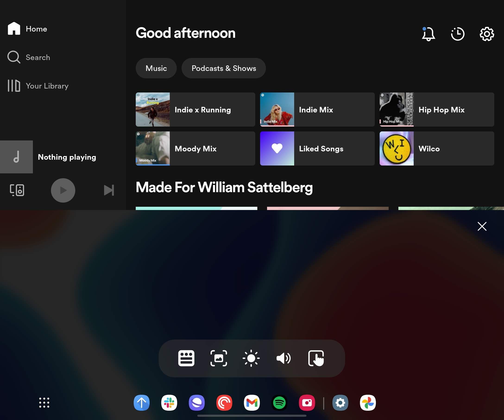Toggle the Music filter chip
This screenshot has width=504, height=420.
[156, 68]
